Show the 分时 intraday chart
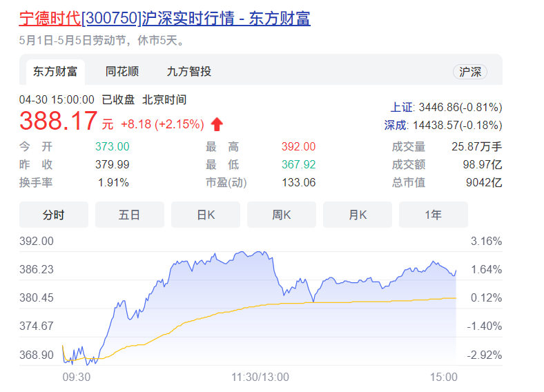Image resolution: width=544 pixels, height=392 pixels. pos(54,215)
